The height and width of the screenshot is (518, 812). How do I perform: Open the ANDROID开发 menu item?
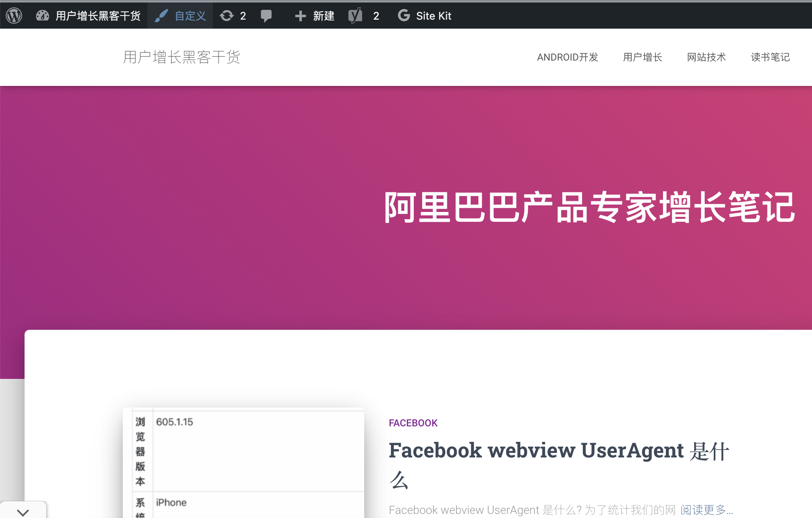coord(567,57)
